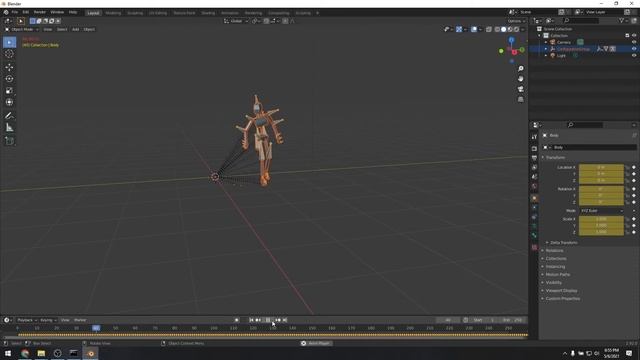Toggle auto keying record button

[236, 320]
